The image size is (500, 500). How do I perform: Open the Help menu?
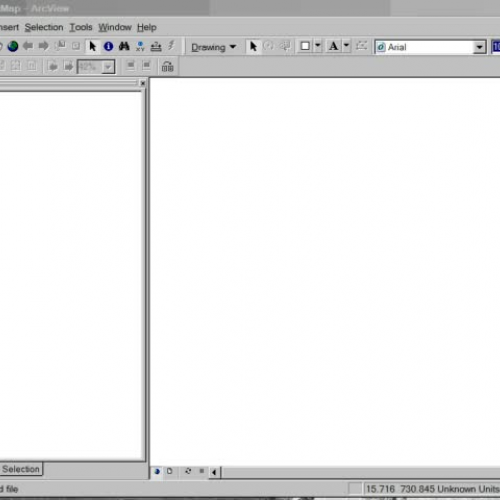click(x=147, y=27)
